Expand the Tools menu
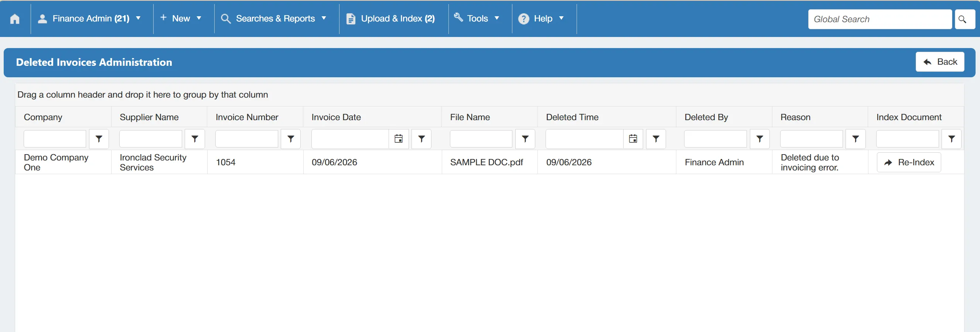Viewport: 980px width, 332px height. click(x=478, y=18)
